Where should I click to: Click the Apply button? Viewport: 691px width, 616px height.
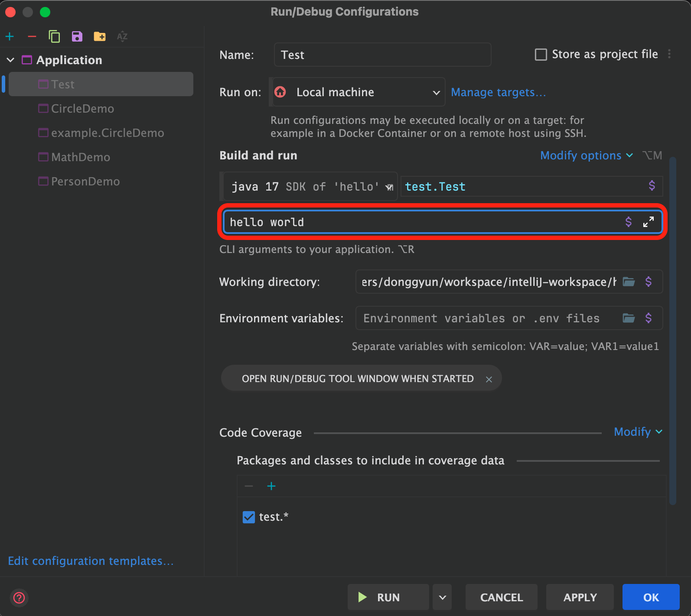tap(580, 597)
